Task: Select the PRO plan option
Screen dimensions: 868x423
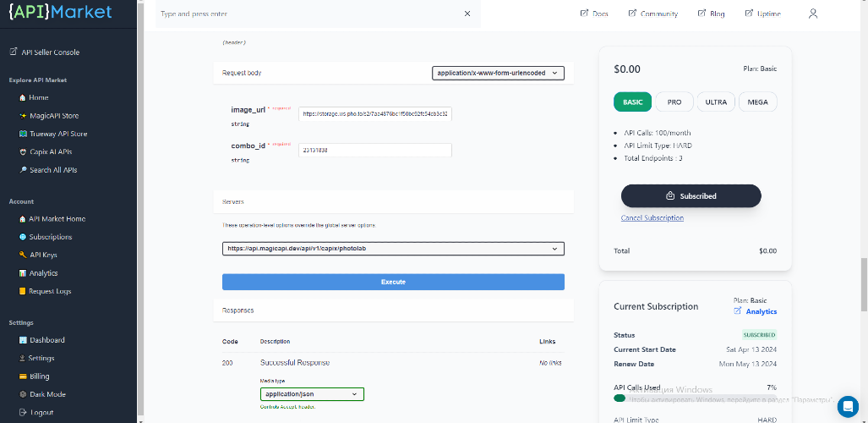Action: coord(674,102)
